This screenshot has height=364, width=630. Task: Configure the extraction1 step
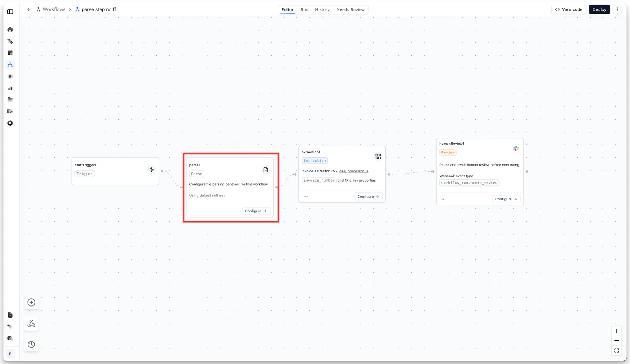click(x=368, y=196)
